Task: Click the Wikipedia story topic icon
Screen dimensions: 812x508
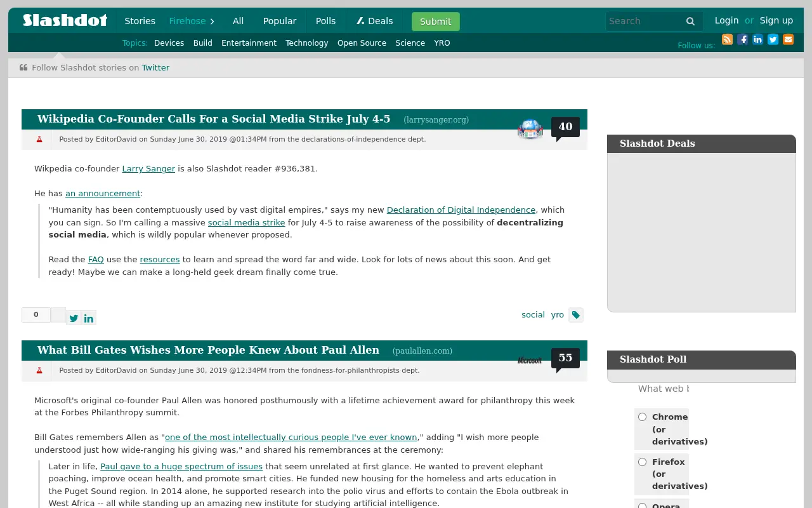Action: (530, 129)
